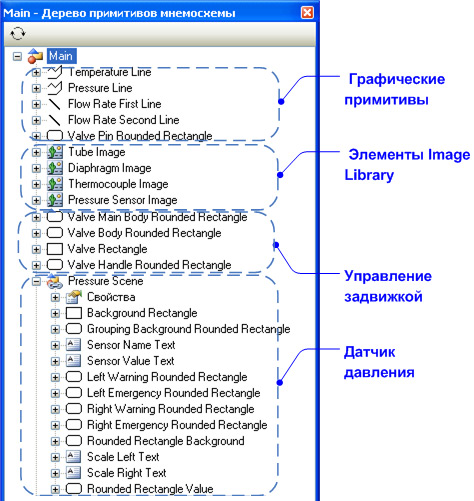
Task: Close the primitives tree window
Action: tap(307, 13)
